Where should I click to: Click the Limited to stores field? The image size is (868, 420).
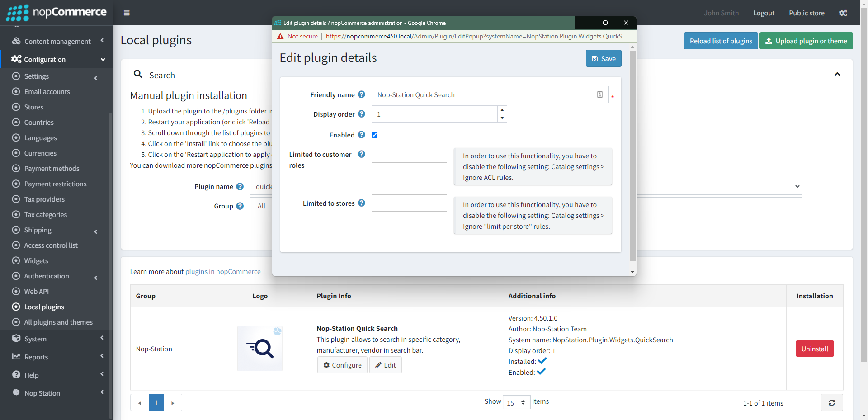[x=409, y=203]
